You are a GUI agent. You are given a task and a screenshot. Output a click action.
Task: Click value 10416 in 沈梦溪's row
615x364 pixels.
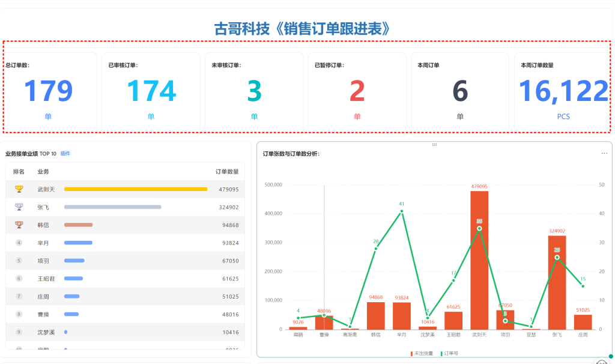point(231,332)
